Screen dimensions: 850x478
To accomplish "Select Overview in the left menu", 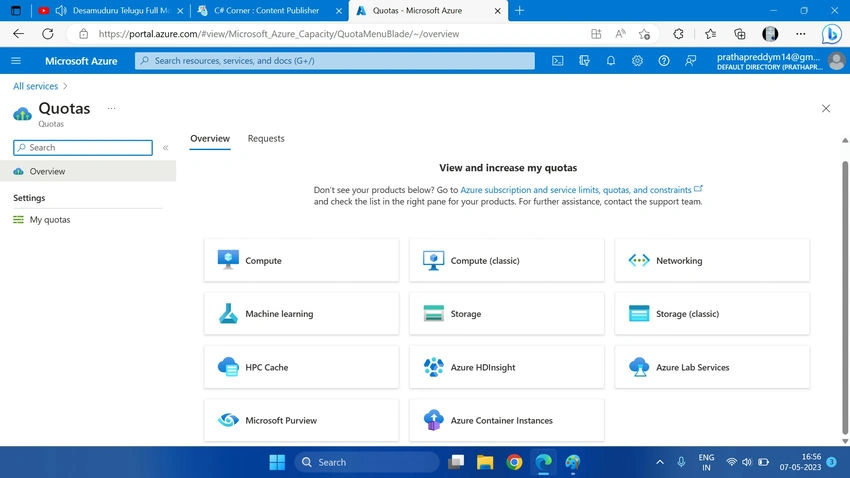I will pyautogui.click(x=88, y=171).
